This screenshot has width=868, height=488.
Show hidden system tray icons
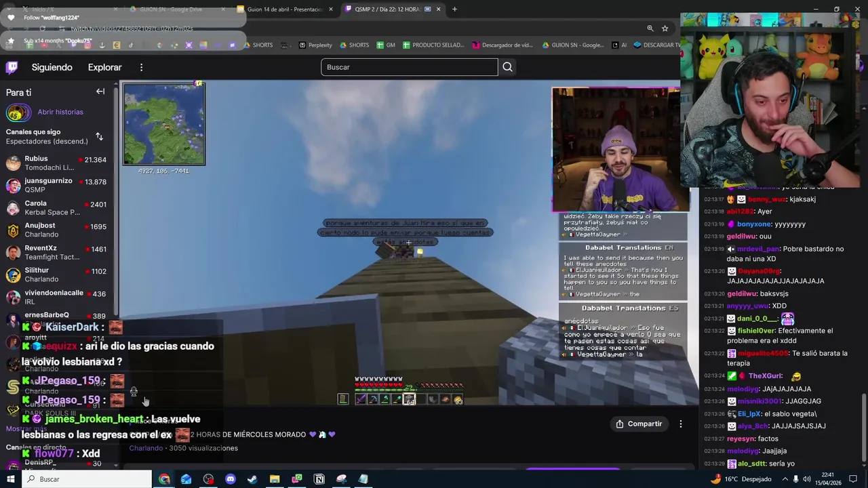pyautogui.click(x=785, y=479)
